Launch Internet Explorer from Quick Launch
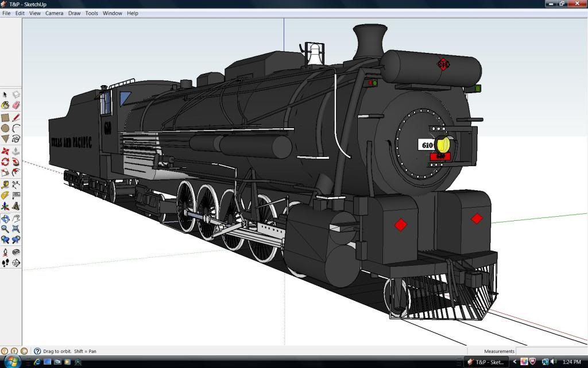The width and height of the screenshot is (588, 368). point(37,362)
